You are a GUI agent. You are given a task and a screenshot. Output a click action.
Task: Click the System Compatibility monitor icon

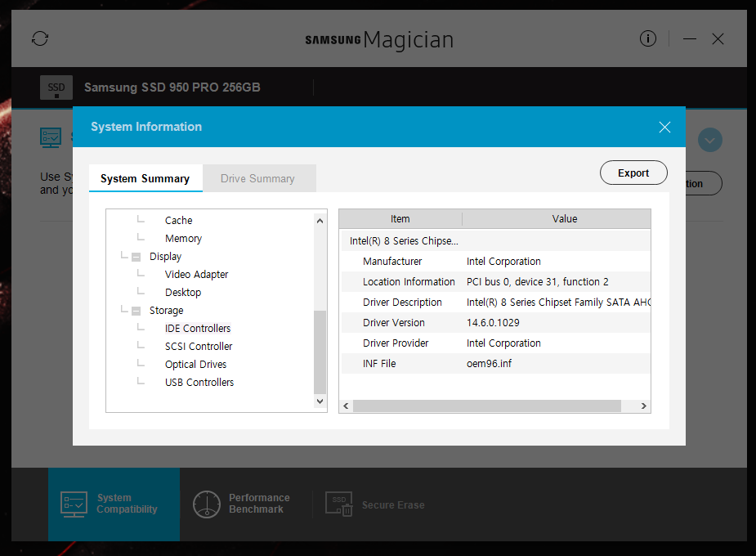coord(74,504)
